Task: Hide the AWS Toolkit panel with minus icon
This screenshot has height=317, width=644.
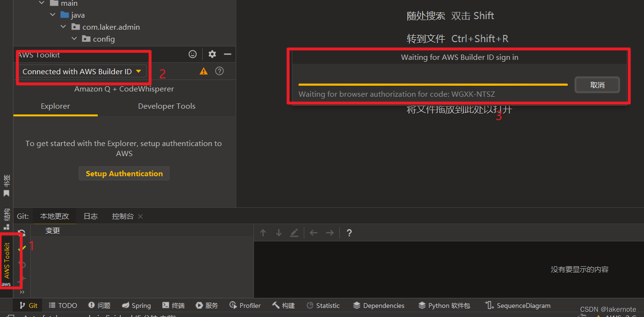Action: coord(228,55)
